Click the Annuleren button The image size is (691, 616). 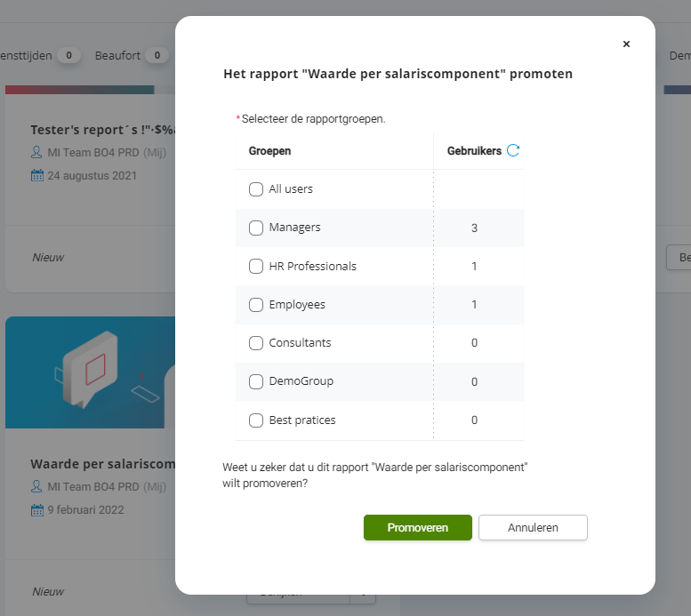(x=533, y=527)
